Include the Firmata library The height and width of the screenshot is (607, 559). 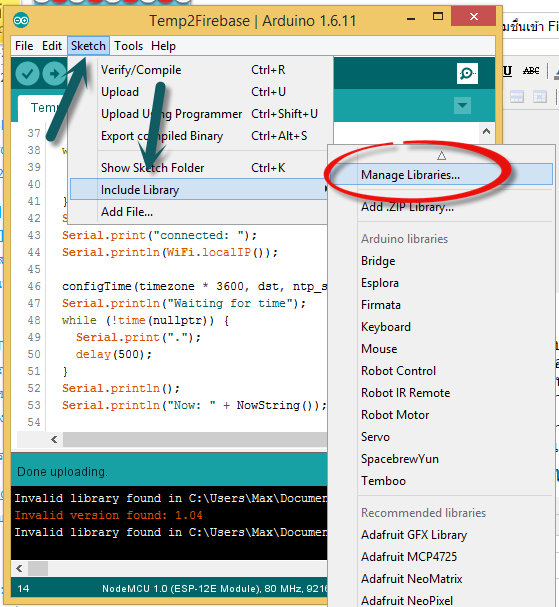[x=442, y=305]
